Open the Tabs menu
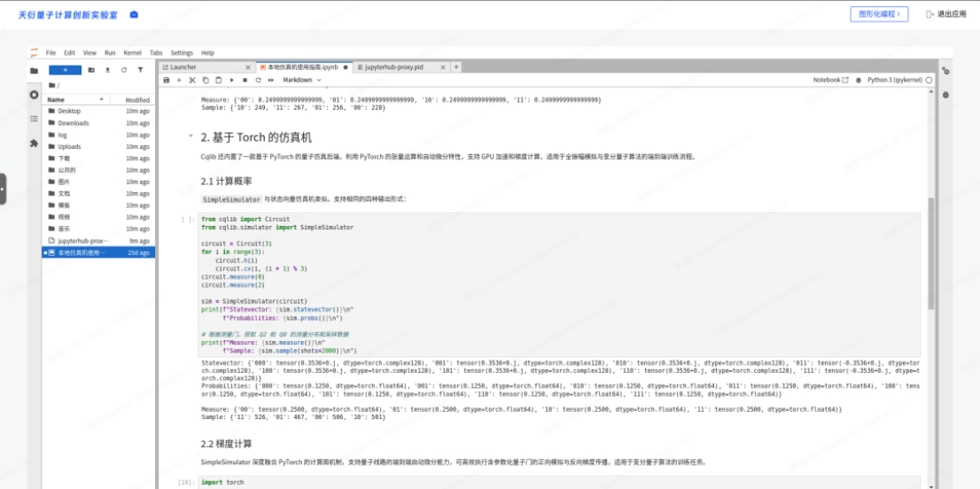980x489 pixels. 156,53
